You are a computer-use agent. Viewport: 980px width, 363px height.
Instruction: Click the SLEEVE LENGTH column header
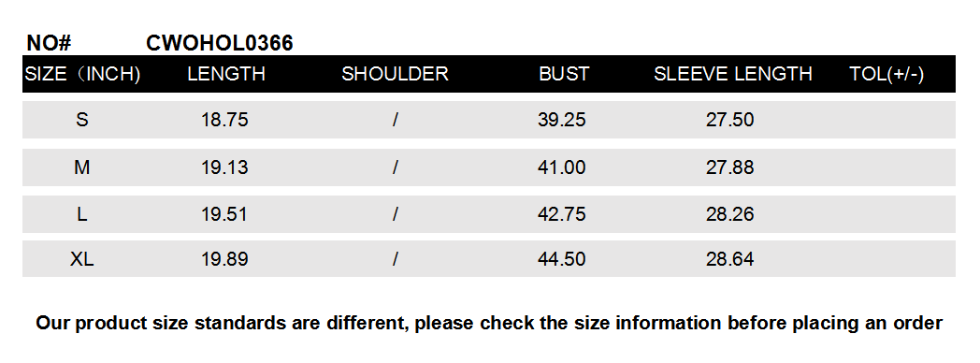[732, 74]
